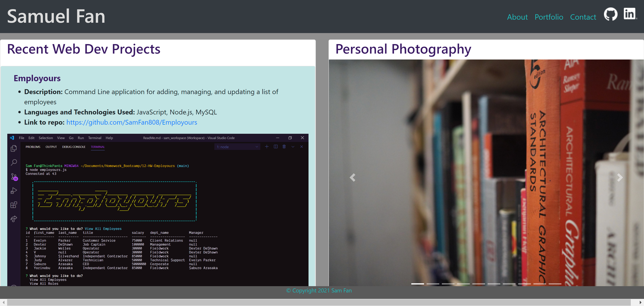The image size is (644, 306).
Task: Select the TERMINAL panel tab
Action: (98, 147)
